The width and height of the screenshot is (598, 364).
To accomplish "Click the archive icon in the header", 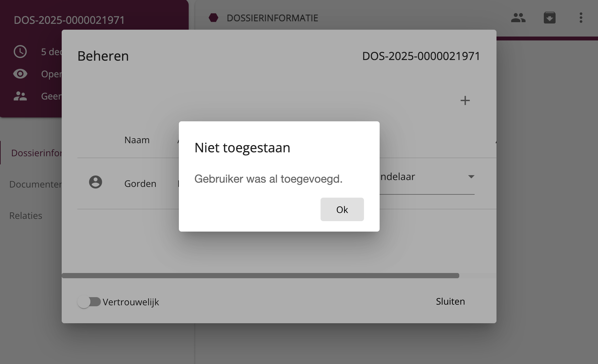I will tap(549, 18).
